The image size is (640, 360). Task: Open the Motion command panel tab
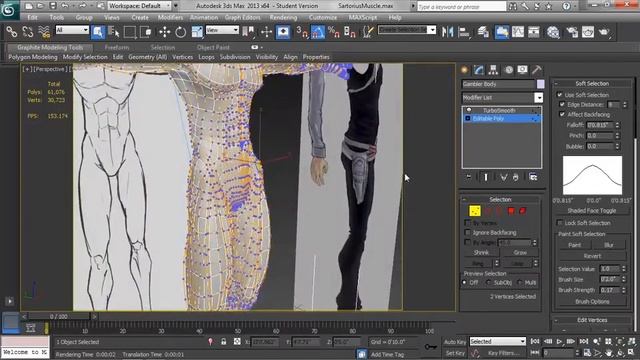tap(509, 70)
